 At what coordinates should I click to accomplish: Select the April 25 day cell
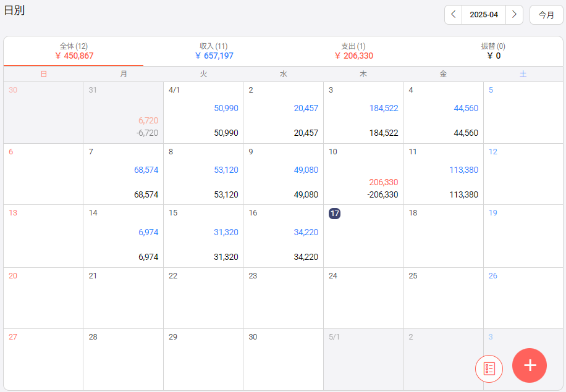[x=443, y=298]
